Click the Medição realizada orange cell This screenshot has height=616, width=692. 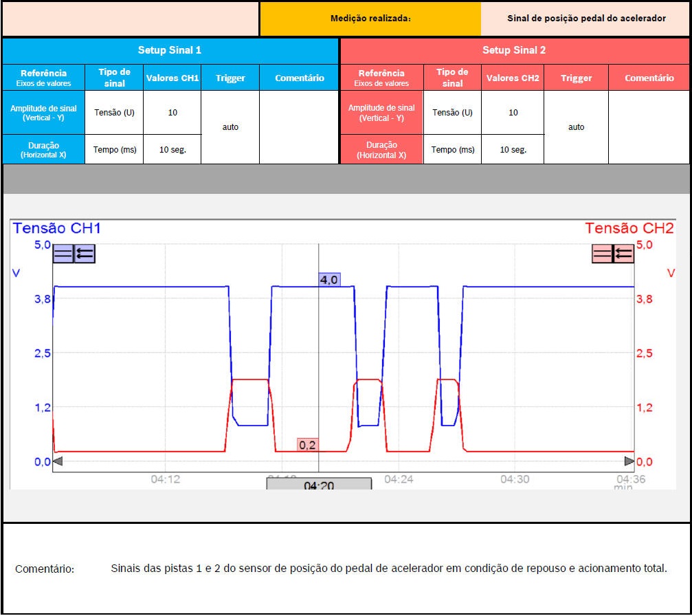[x=370, y=19]
